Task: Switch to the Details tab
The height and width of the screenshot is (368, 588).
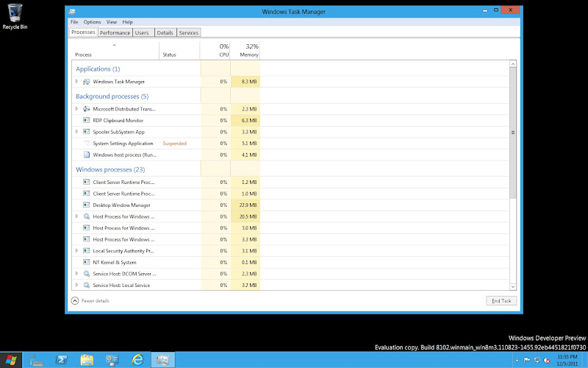Action: [165, 32]
